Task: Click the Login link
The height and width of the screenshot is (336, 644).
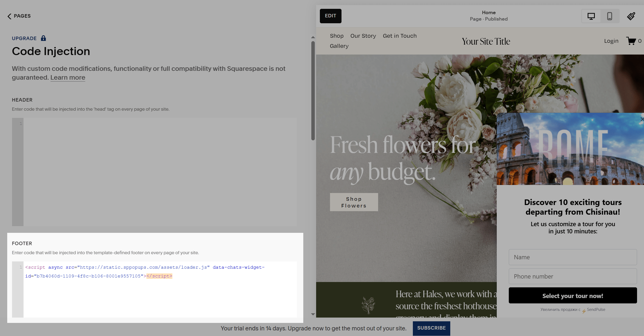Action: [611, 41]
